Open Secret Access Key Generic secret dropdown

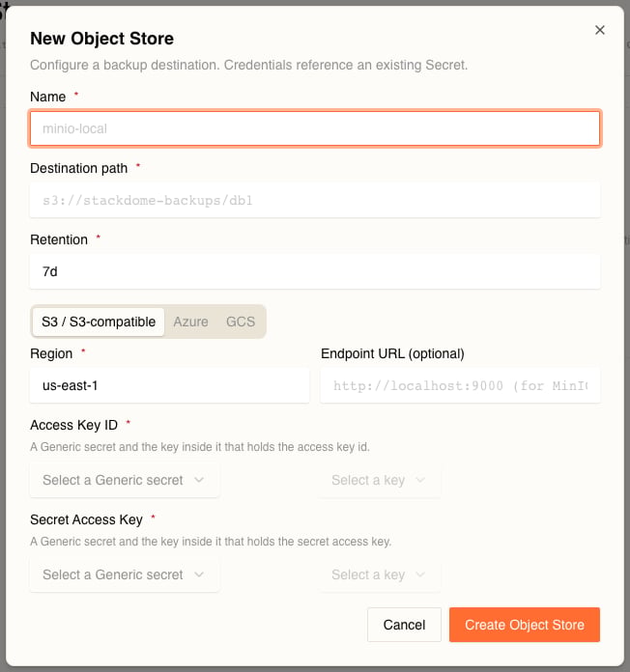tap(125, 574)
